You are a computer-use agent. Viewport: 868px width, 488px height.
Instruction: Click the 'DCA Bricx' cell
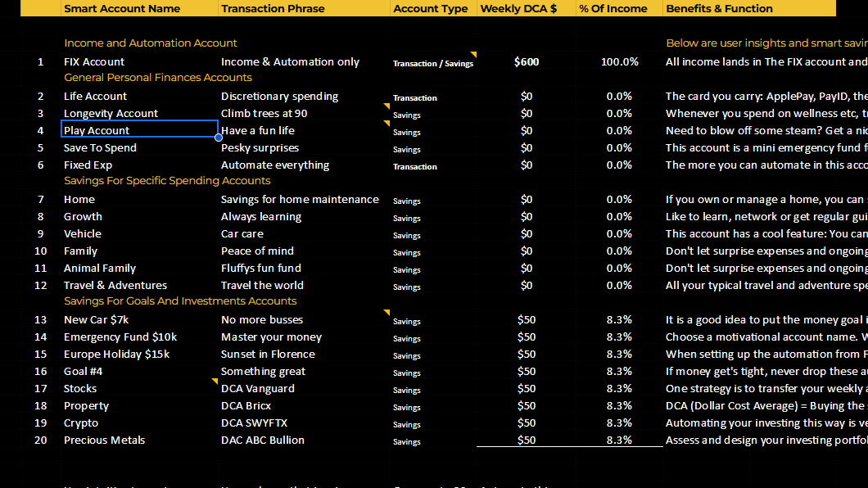coord(304,405)
